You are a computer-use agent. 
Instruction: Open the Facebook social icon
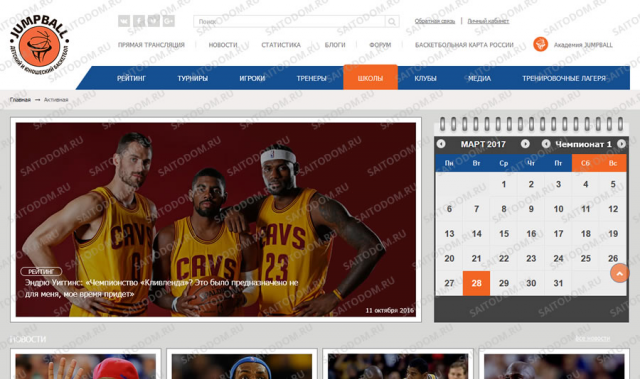coord(139,20)
